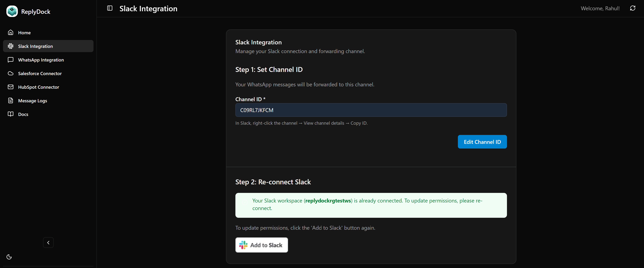The height and width of the screenshot is (268, 644).
Task: Click into the Channel ID input field
Action: (371, 110)
